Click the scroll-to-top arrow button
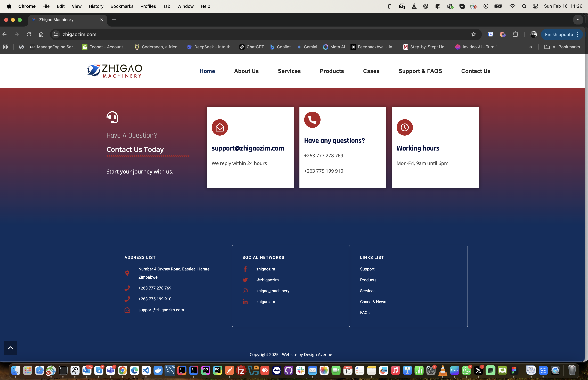Viewport: 588px width, 380px height. coord(10,348)
